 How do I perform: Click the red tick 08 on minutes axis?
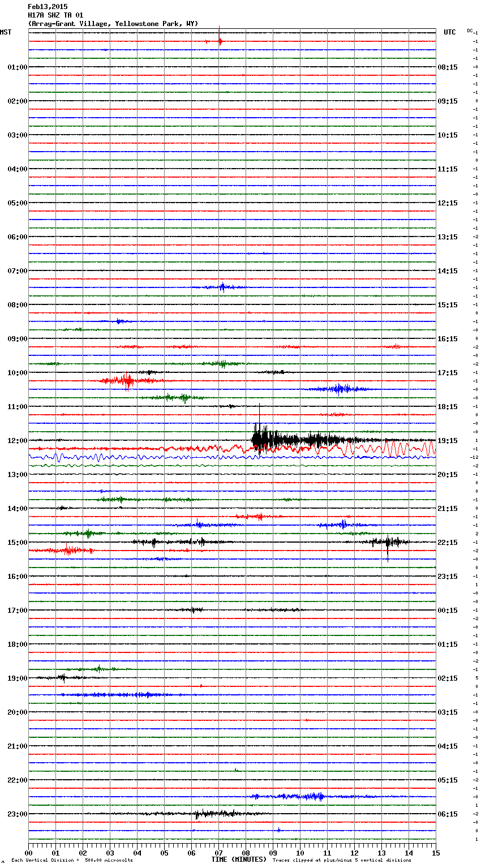click(246, 853)
